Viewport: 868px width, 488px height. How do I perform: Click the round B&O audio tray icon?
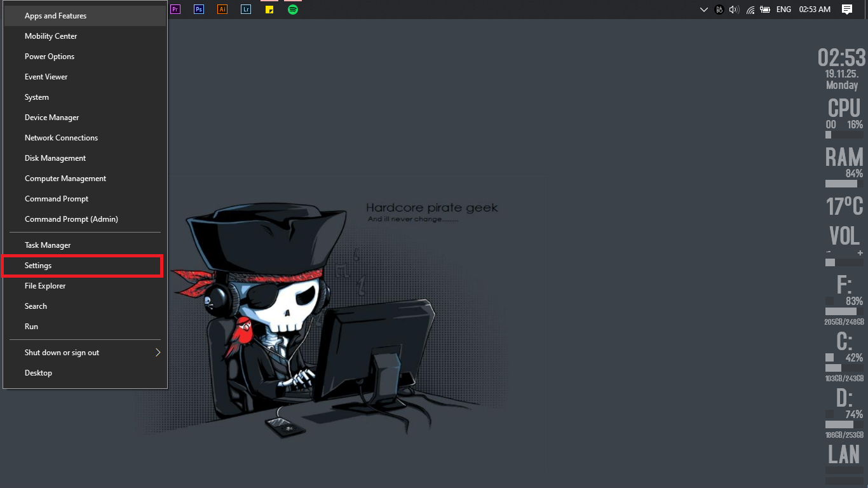click(x=719, y=10)
